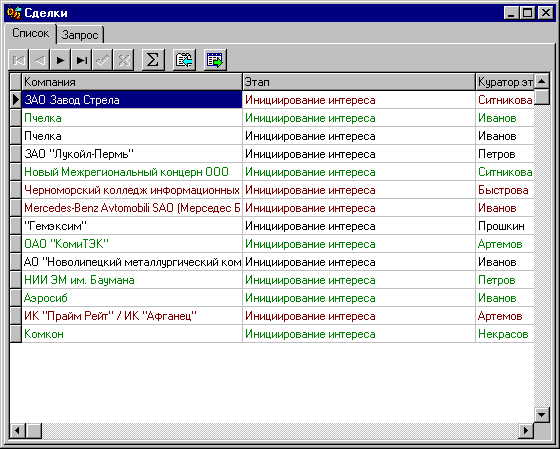
Task: Go to previous record arrow button
Action: tap(40, 60)
